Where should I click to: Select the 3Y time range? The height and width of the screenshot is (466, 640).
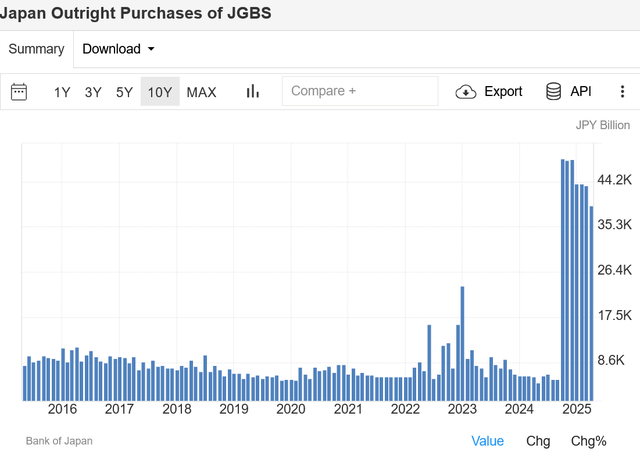[x=93, y=92]
